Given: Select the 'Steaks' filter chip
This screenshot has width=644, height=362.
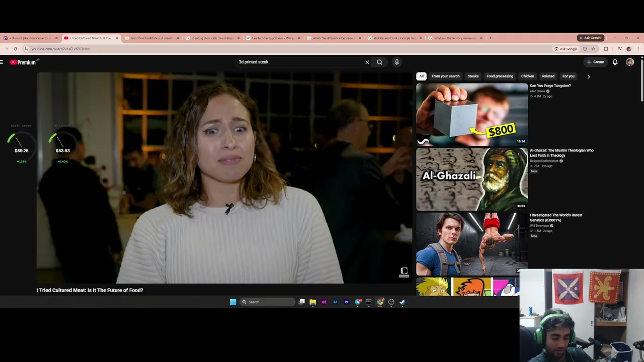Looking at the screenshot, I should click(x=473, y=76).
